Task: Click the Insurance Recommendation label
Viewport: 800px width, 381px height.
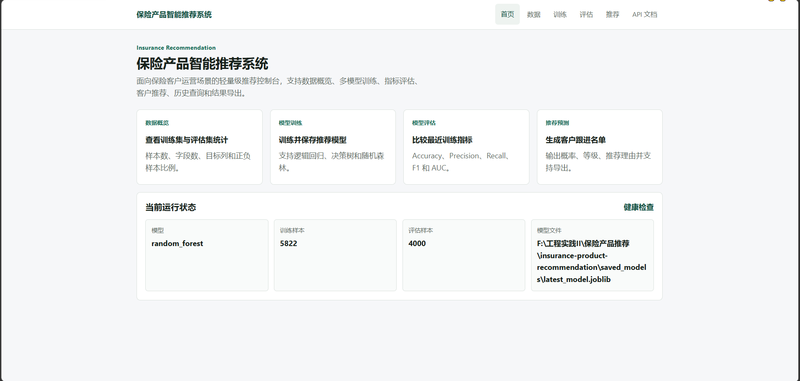Action: (x=176, y=47)
